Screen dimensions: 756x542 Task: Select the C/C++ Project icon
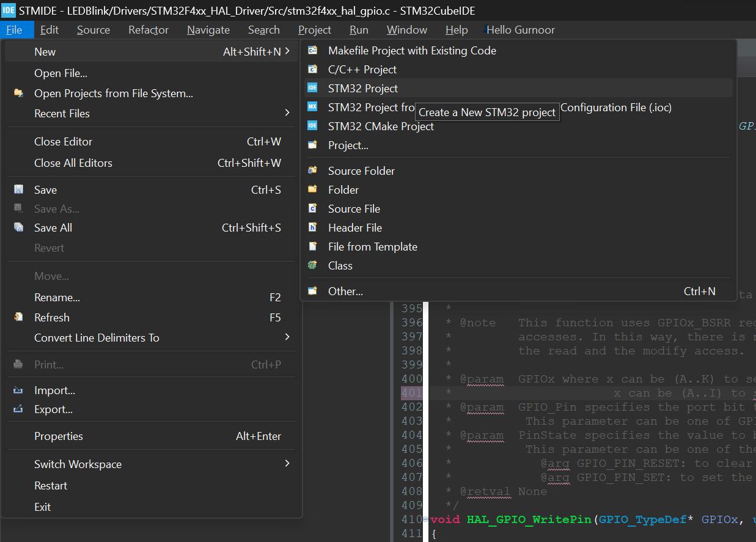coord(314,69)
